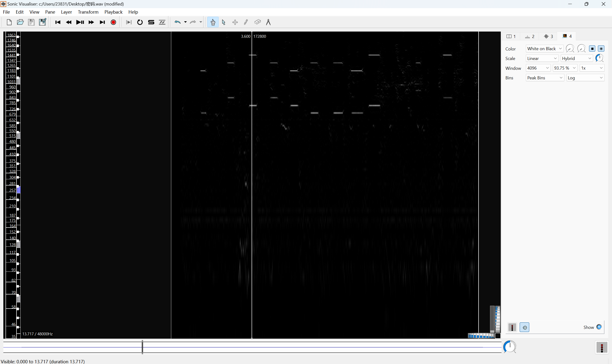Click the second Color gain dial

(581, 49)
